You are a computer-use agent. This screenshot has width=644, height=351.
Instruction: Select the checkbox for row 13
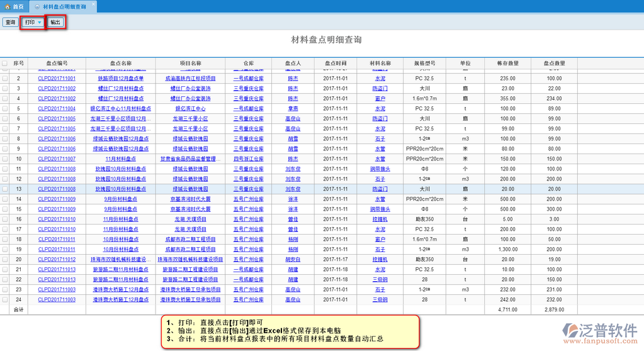tap(5, 189)
